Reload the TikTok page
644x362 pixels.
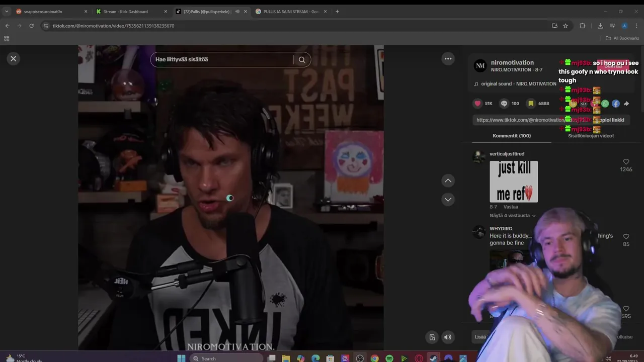31,26
